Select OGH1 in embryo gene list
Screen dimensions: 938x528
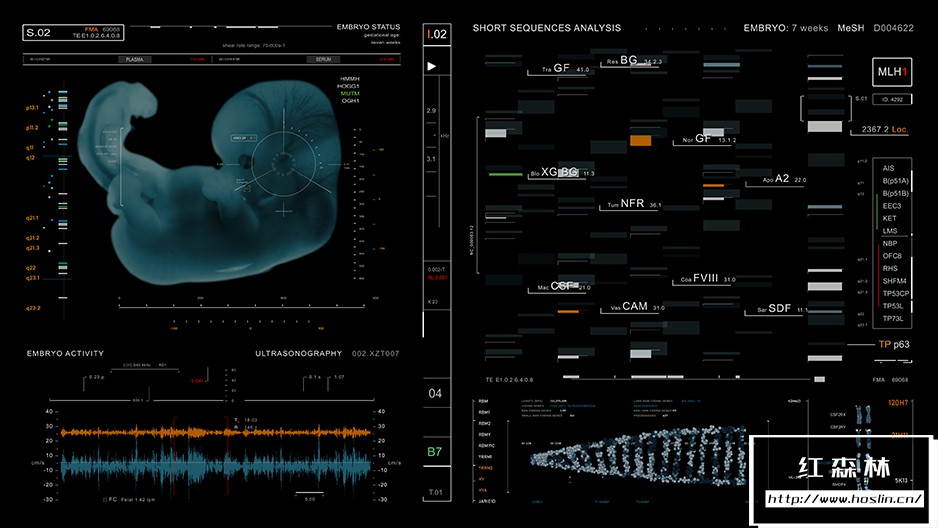point(351,100)
